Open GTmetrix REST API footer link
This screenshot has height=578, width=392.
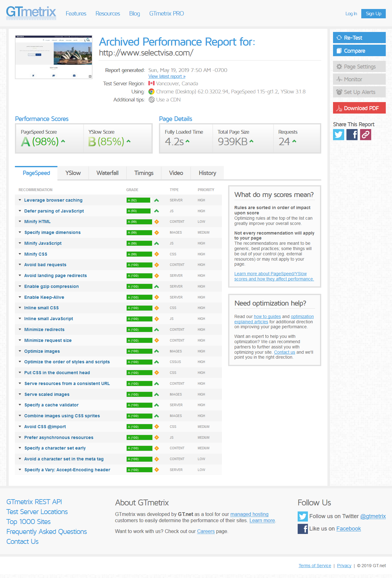(34, 502)
